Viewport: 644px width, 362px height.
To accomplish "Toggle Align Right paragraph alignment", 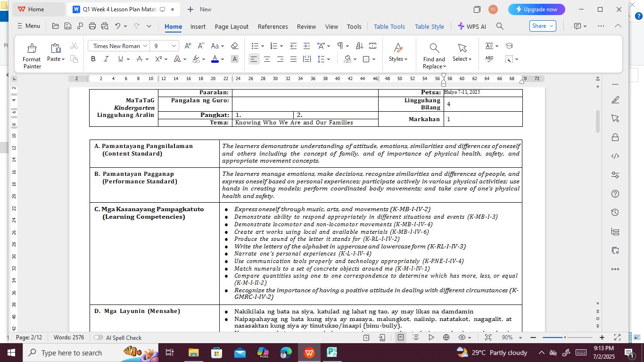I will [280, 59].
